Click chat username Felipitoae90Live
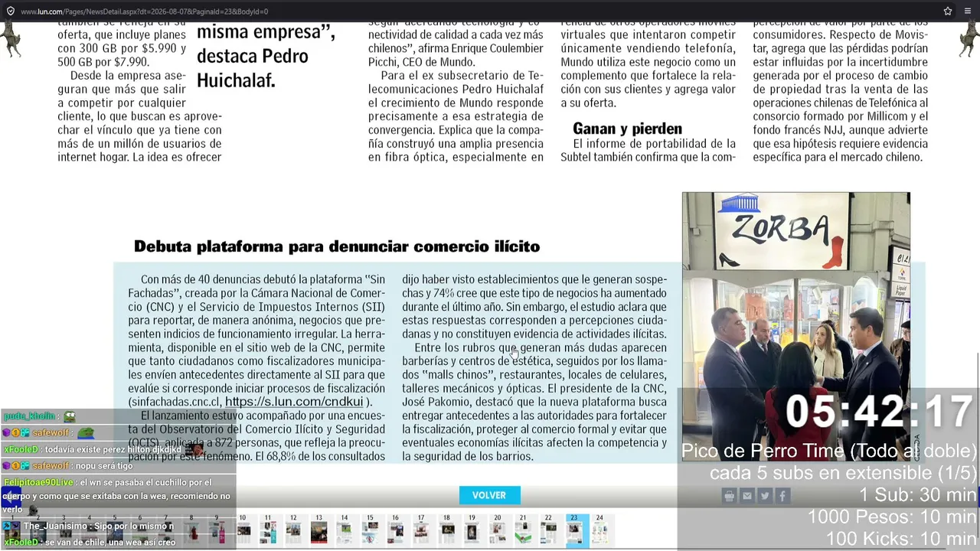 click(38, 483)
